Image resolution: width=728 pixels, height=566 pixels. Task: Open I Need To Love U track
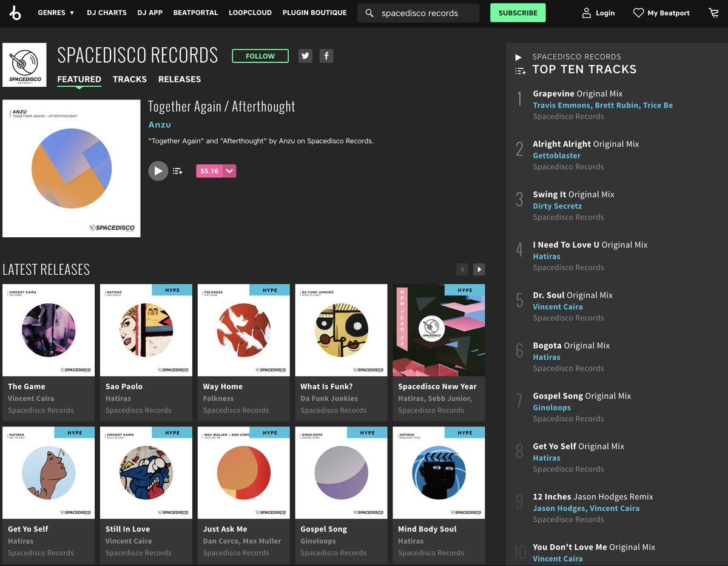click(590, 244)
